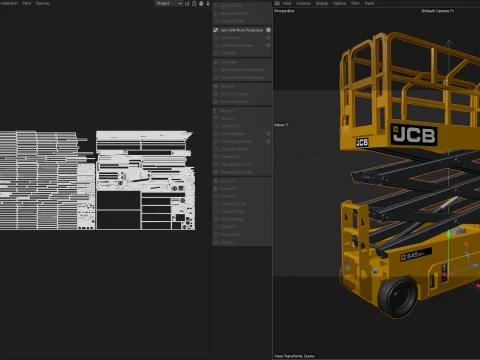Image resolution: width=480 pixels, height=360 pixels.
Task: Mirror UVs along V
Action: coord(242,118)
